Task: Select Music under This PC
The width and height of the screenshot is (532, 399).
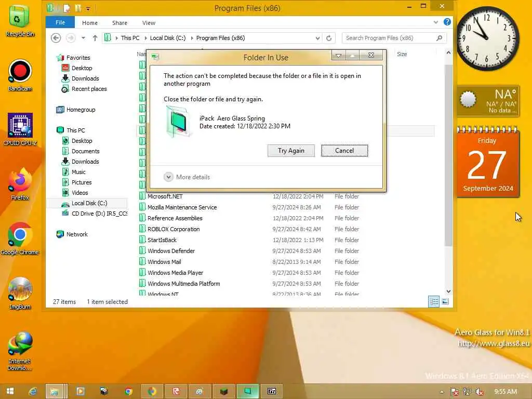Action: pos(79,171)
